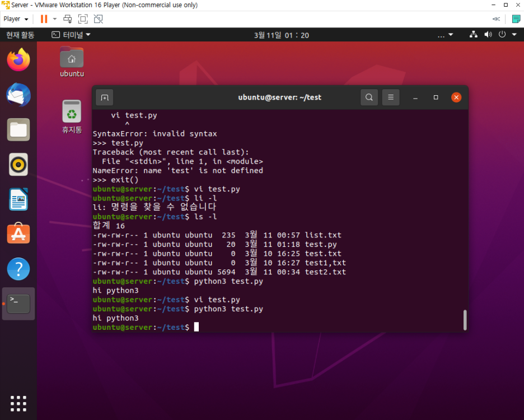524x420 pixels.
Task: Click the 'Traceback (most recent call last):' line
Action: pyautogui.click(x=171, y=152)
